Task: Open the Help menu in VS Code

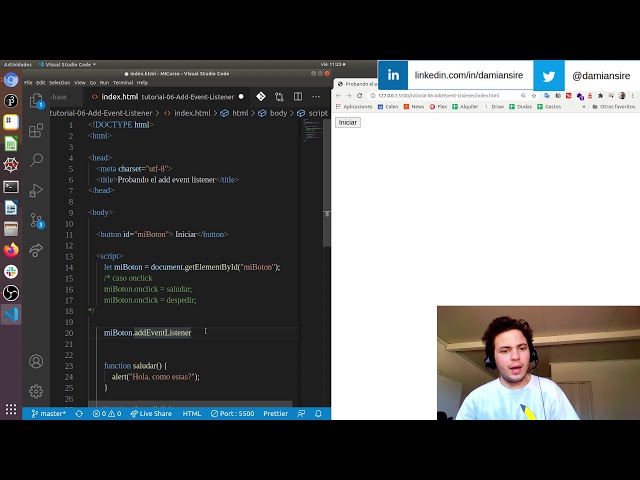Action: point(142,82)
